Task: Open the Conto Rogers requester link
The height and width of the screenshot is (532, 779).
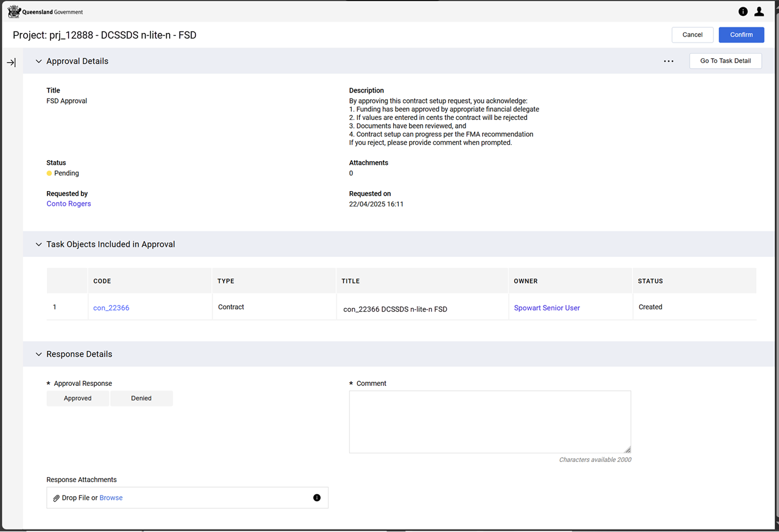Action: click(x=69, y=204)
